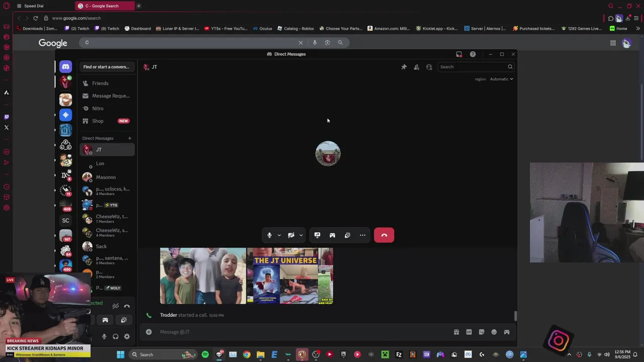Show the user profile panel
Viewport: 644px width, 362px height.
429,67
